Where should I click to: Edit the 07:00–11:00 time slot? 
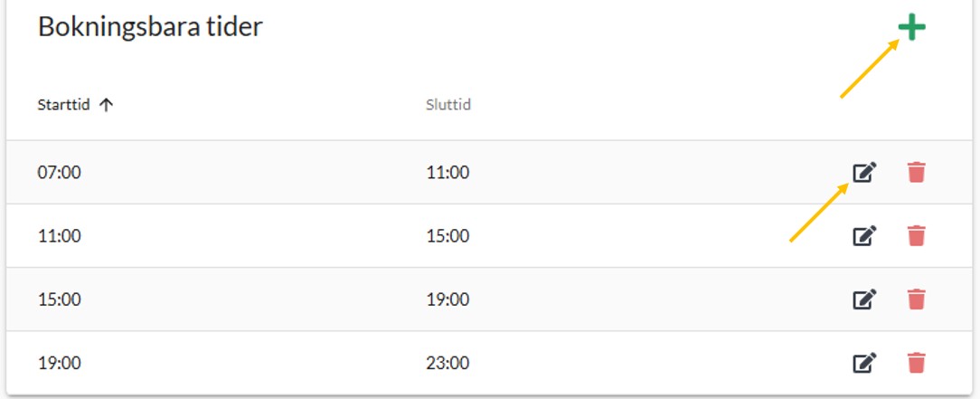point(865,172)
